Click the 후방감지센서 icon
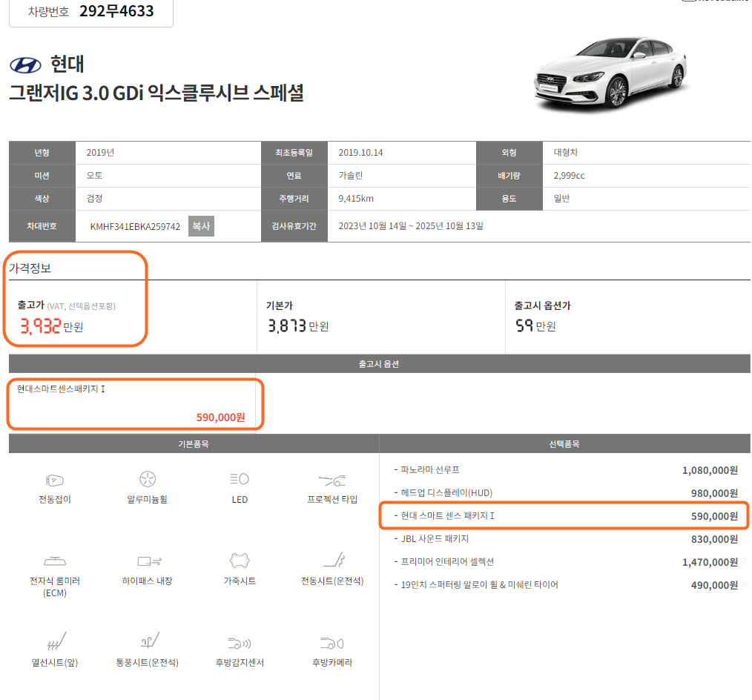752x700 pixels. click(240, 643)
